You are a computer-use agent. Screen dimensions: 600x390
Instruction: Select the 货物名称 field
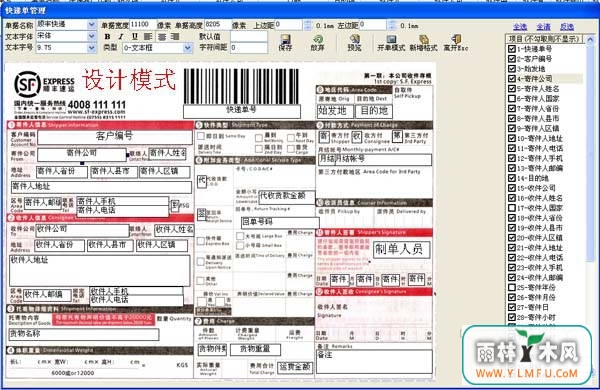click(x=84, y=335)
